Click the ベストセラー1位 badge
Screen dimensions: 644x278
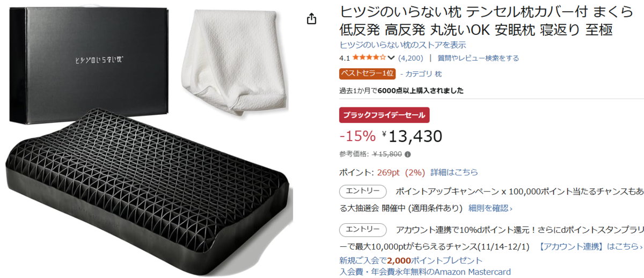(x=367, y=74)
